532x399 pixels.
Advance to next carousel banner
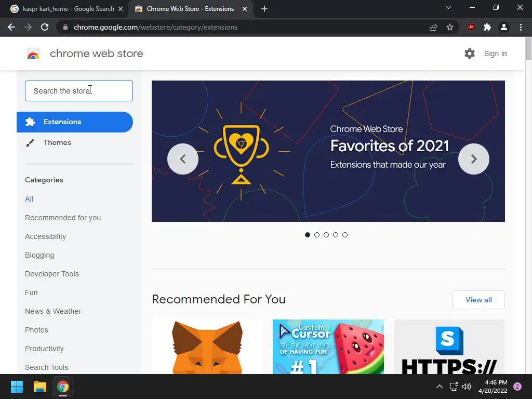tap(474, 159)
